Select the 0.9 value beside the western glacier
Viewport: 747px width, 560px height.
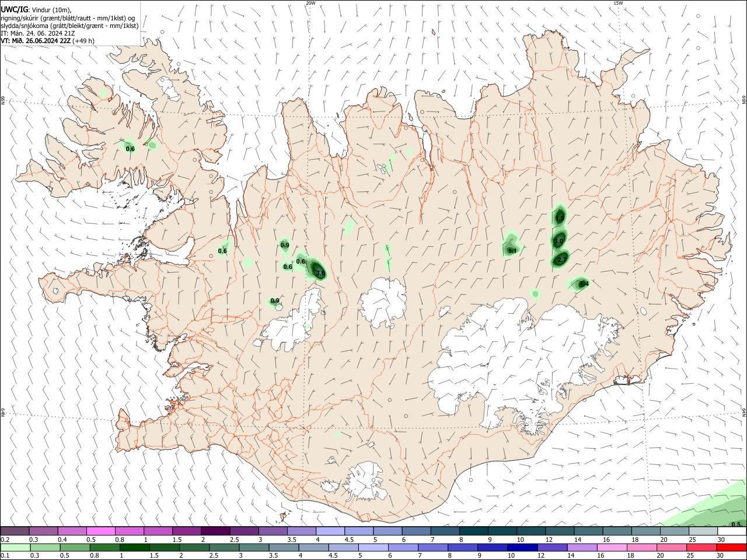[275, 301]
